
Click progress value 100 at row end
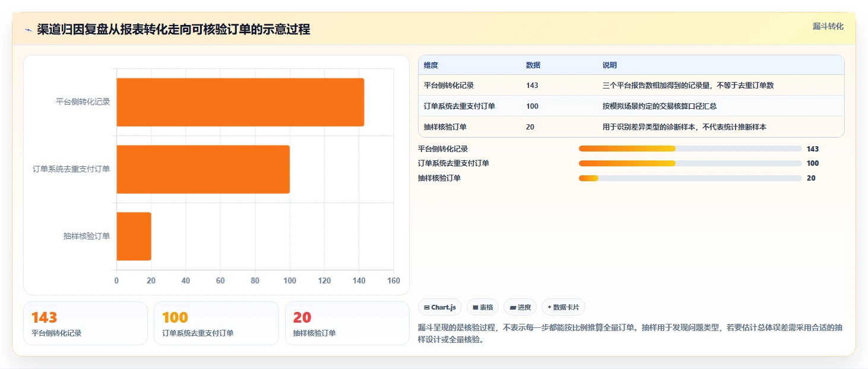pyautogui.click(x=813, y=163)
